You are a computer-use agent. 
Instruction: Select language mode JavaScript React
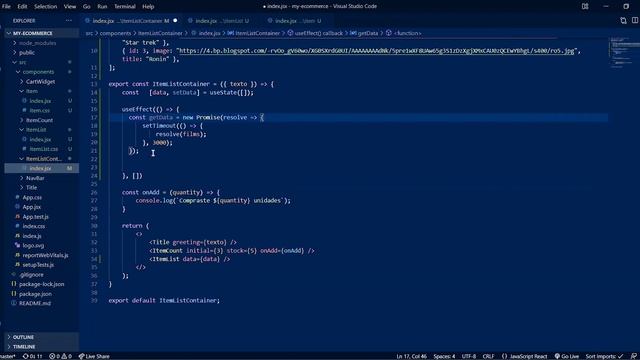pyautogui.click(x=524, y=356)
